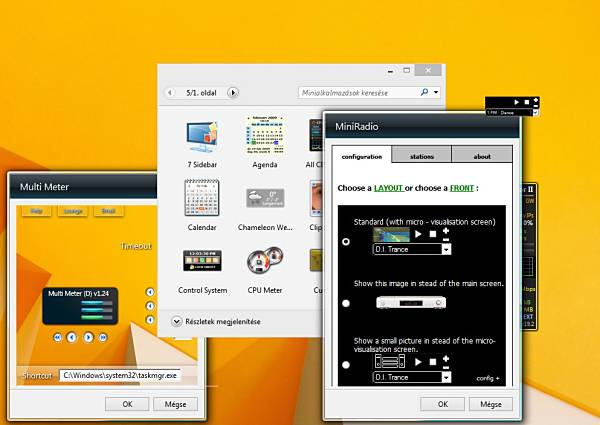Viewport: 600px width, 425px height.
Task: Switch to the stations tab
Action: coord(422,155)
